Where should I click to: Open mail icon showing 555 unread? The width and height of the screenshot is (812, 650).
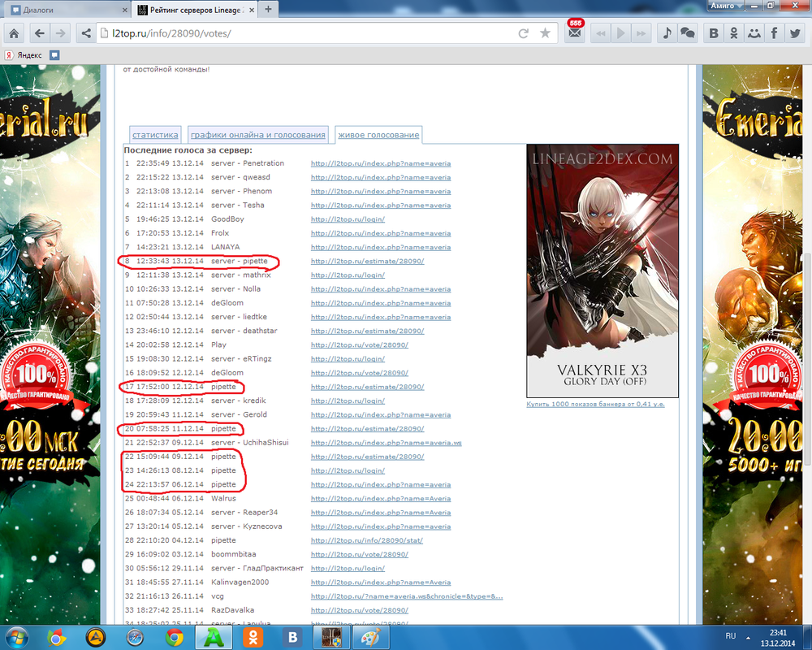tap(574, 33)
